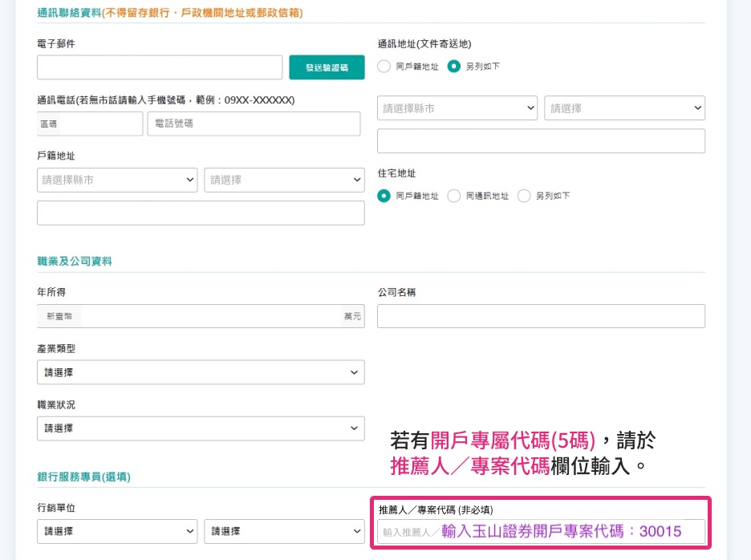Screen dimensions: 751x560
Task: Click the 年所得 income field
Action: (x=210, y=316)
